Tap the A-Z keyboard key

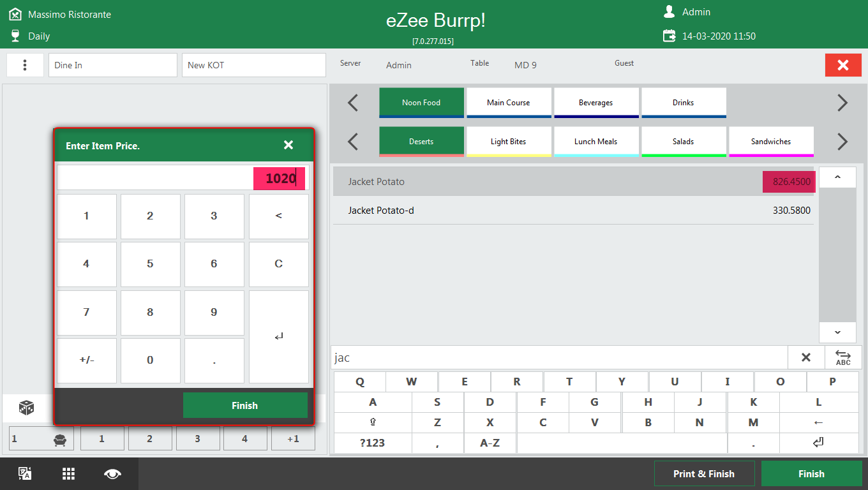tap(490, 442)
